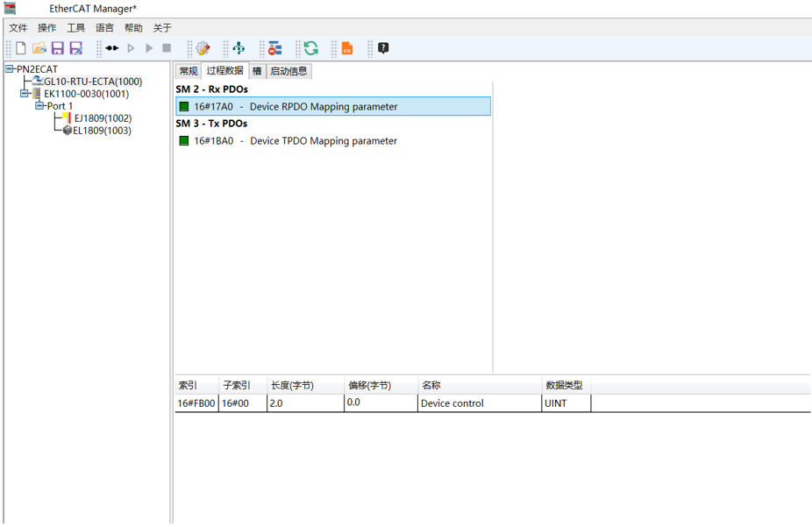812x527 pixels.
Task: Click the Save disk toolbar icon
Action: 58,48
